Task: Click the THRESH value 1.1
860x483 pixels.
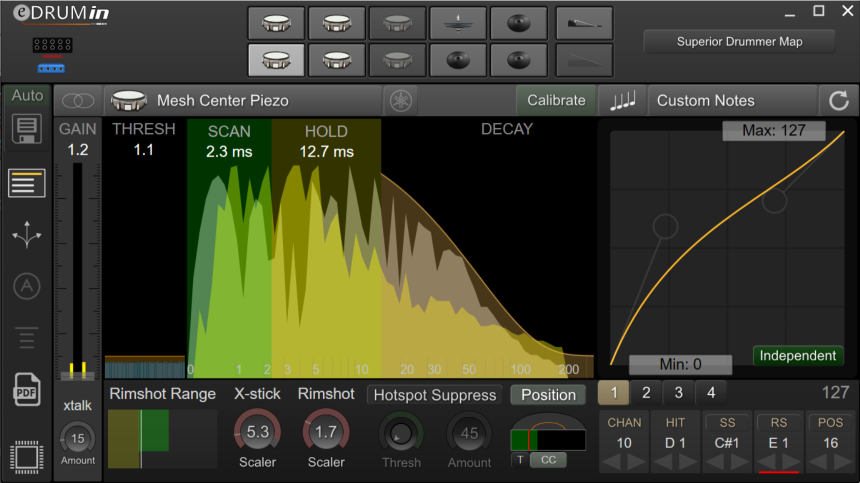Action: [144, 150]
